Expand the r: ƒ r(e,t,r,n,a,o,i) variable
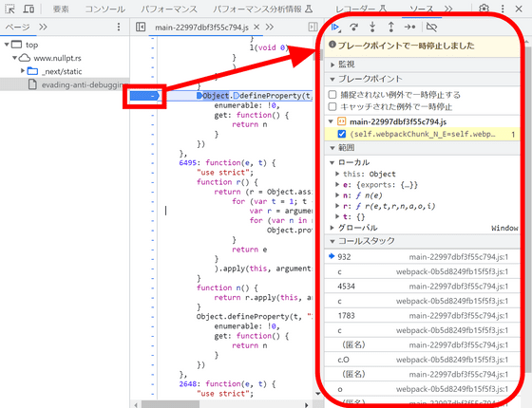 point(337,206)
